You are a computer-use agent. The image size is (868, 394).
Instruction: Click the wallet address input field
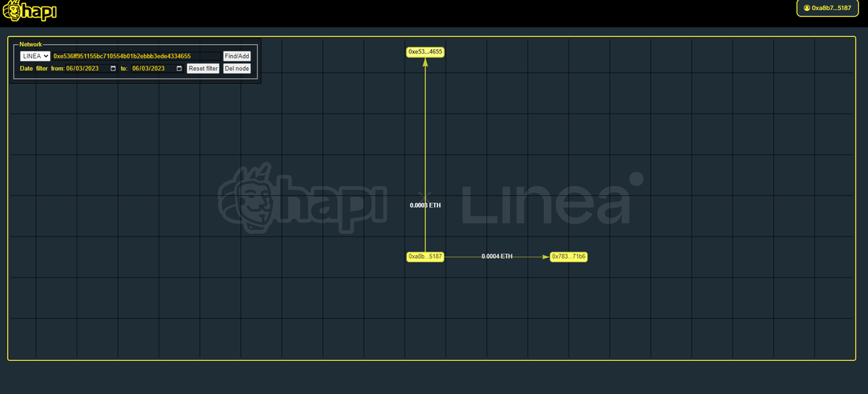[x=136, y=56]
